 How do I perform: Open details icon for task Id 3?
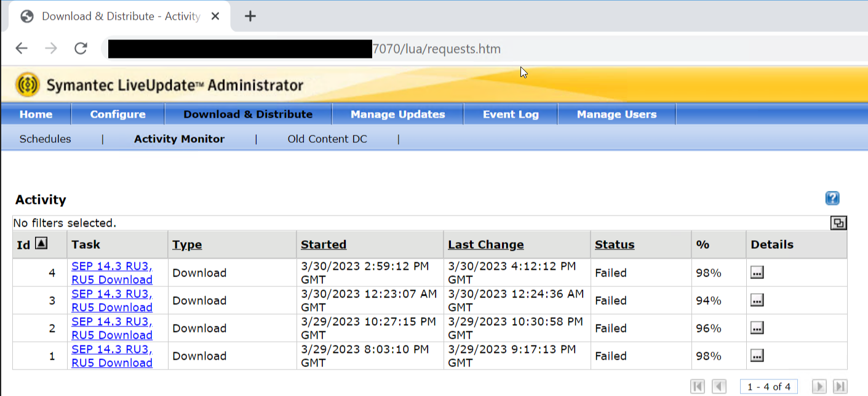757,301
